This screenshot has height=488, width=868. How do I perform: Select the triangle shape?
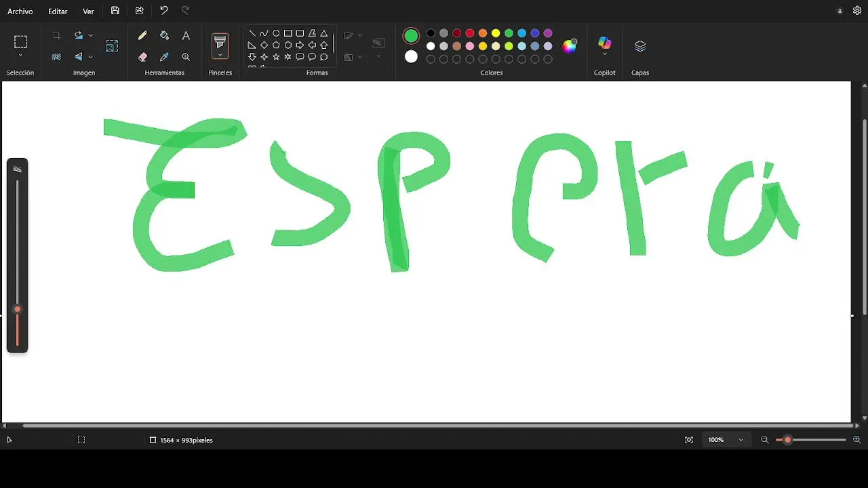tap(324, 33)
